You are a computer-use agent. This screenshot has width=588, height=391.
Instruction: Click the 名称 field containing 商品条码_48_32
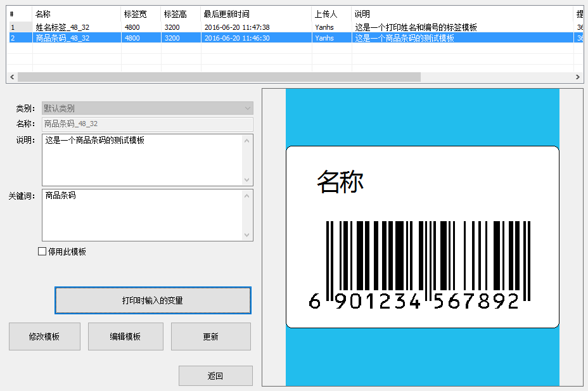pos(148,124)
